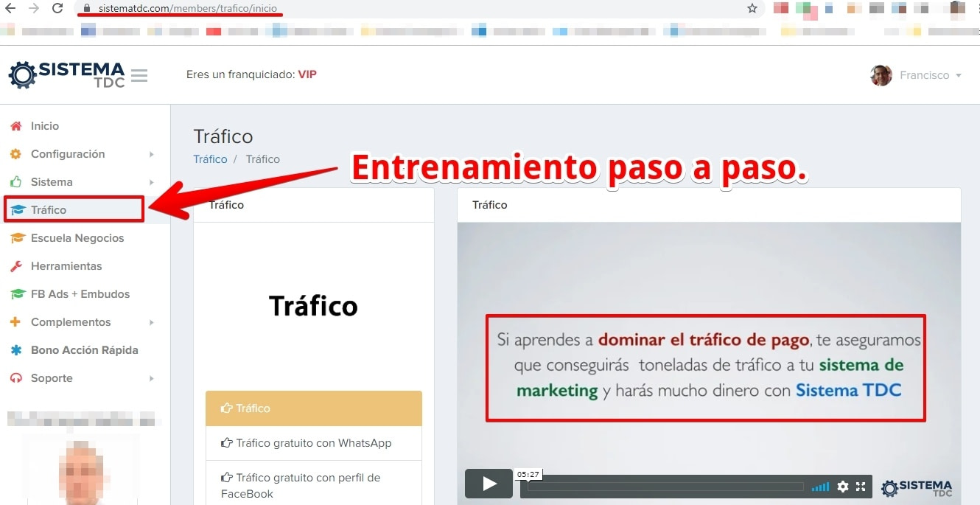The height and width of the screenshot is (505, 980).
Task: Click the pointing hand icon beside FaceBook perfil lesson
Action: 227,478
